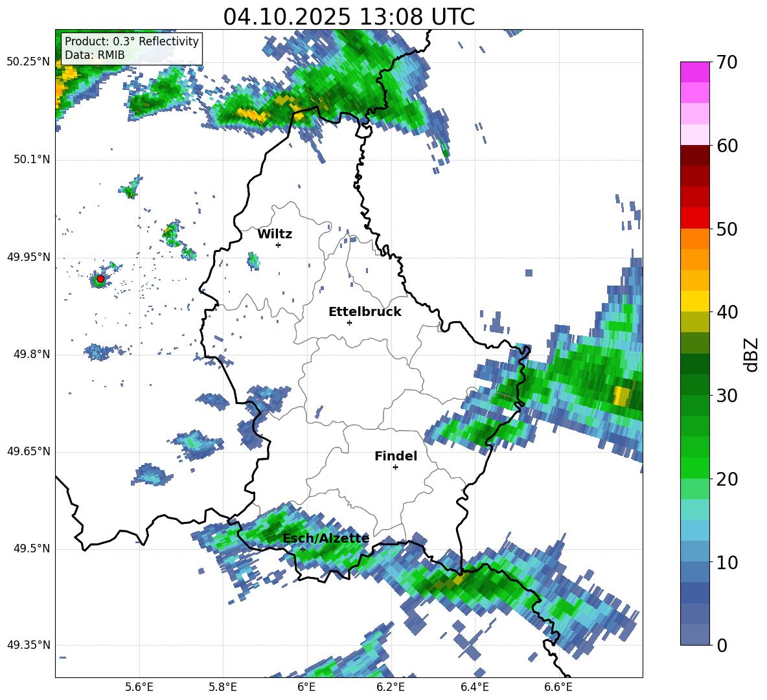
Task: Click the 5.6°E longitude label
Action: (139, 688)
